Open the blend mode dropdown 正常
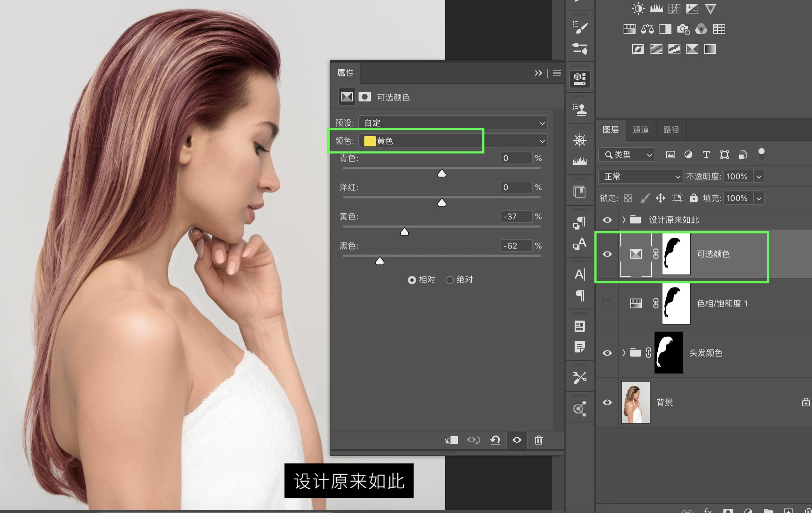This screenshot has width=812, height=513. click(641, 176)
